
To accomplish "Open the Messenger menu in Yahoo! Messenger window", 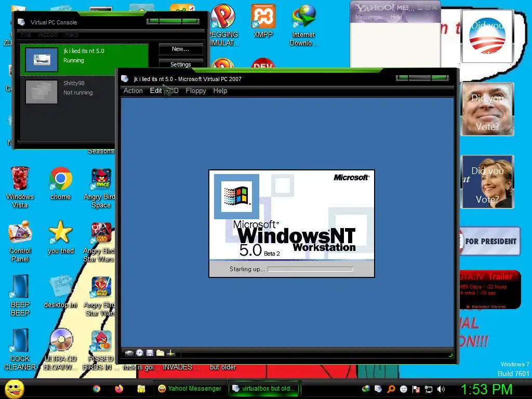I will coord(368,17).
